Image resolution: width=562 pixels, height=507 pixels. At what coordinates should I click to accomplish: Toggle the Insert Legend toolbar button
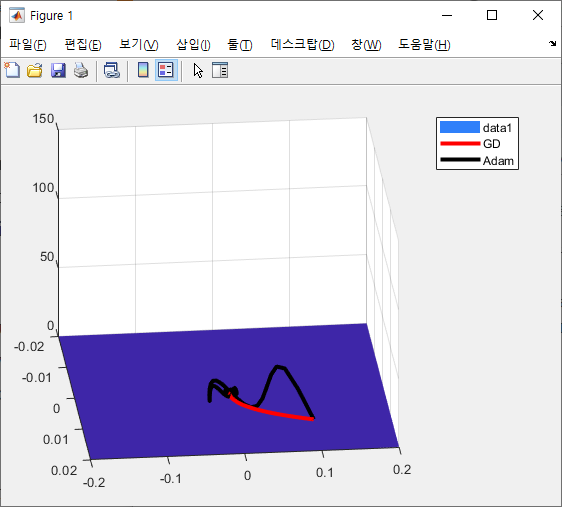(x=166, y=70)
